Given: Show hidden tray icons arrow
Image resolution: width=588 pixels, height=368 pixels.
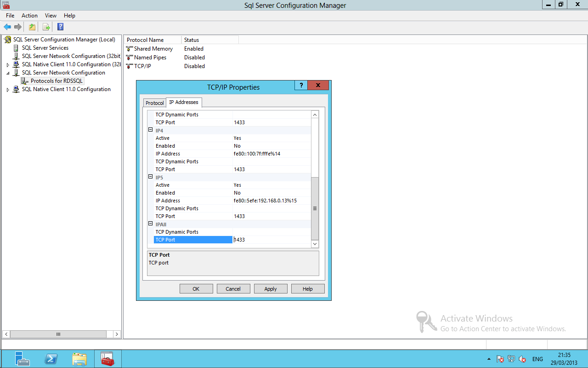Looking at the screenshot, I should pos(489,359).
